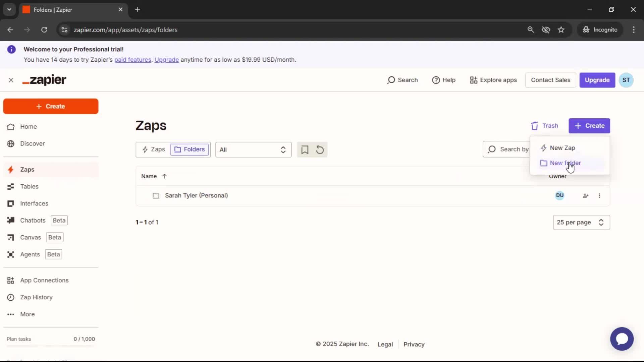
Task: Click the info icon in trial banner
Action: point(11,50)
